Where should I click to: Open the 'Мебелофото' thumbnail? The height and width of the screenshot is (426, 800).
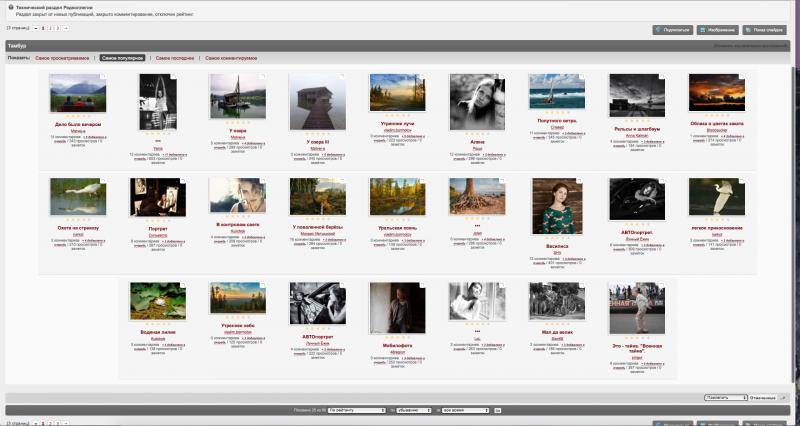click(x=397, y=308)
